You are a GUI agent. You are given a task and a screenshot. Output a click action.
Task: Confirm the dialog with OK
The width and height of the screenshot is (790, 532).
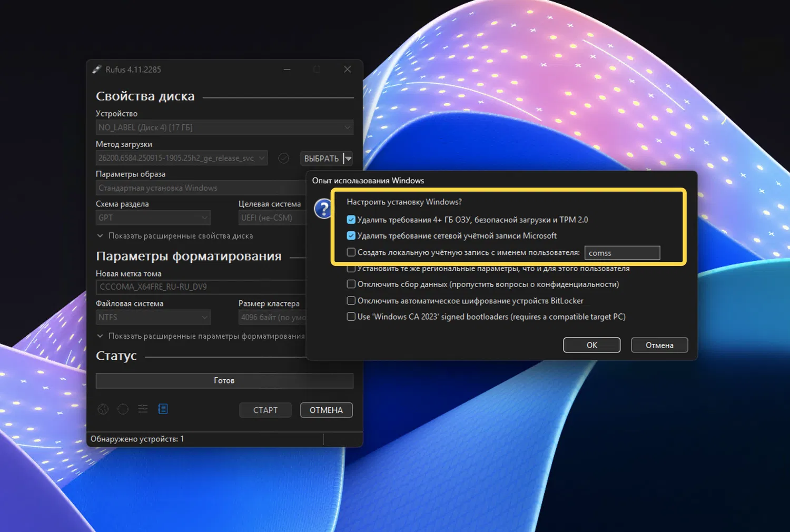click(x=592, y=345)
